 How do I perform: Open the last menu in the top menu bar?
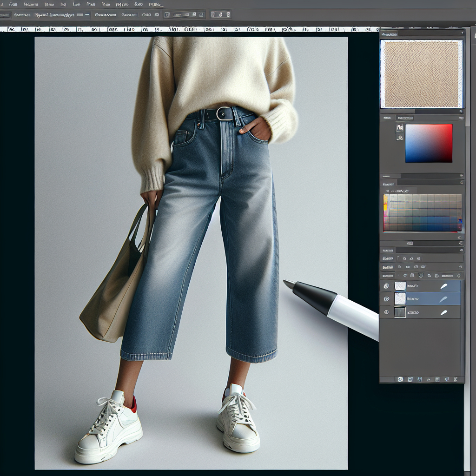155,4
